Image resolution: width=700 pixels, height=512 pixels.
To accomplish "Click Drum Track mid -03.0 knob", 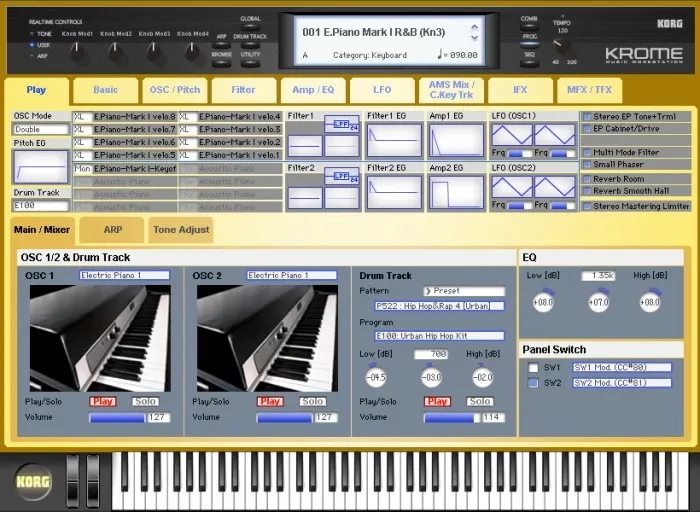I will coord(431,377).
